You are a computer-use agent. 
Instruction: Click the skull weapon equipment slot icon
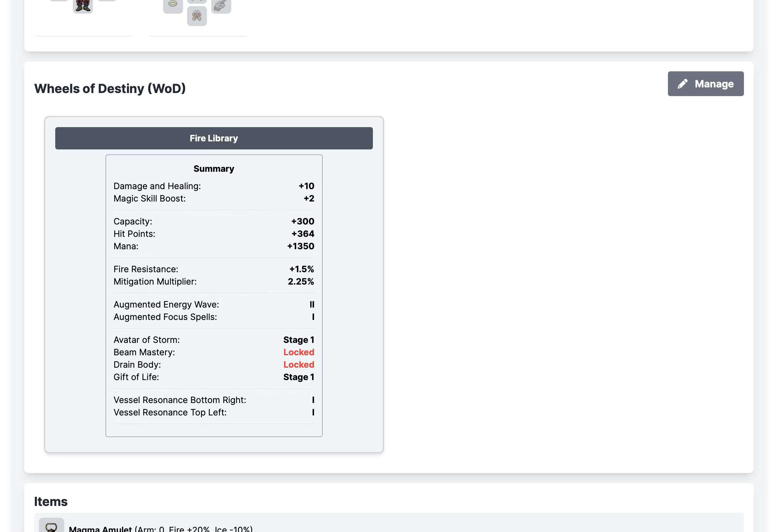click(221, 5)
